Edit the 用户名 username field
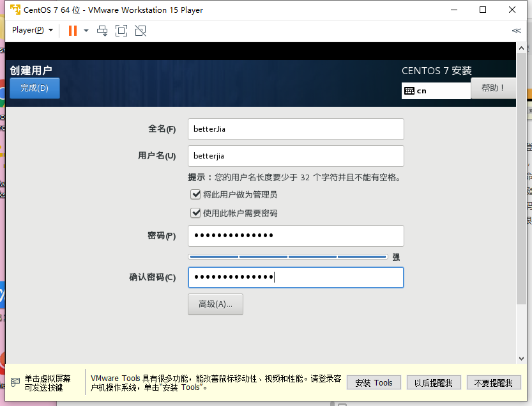Viewport: 532px width, 406px height. pyautogui.click(x=296, y=156)
